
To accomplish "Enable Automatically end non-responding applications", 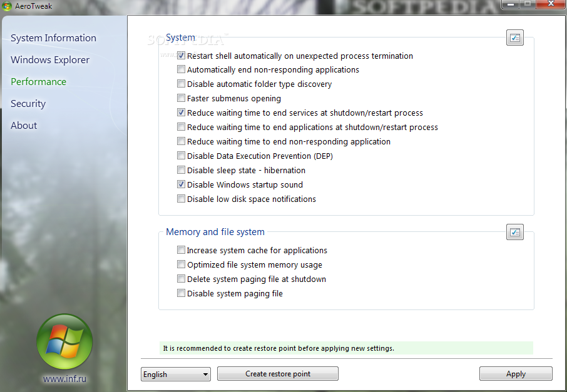I will point(181,69).
